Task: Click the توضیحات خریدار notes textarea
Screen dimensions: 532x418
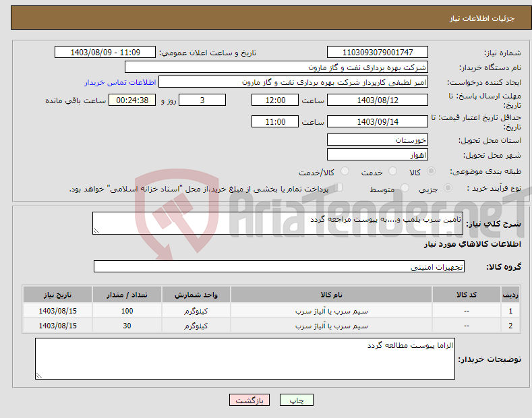Action: click(245, 359)
